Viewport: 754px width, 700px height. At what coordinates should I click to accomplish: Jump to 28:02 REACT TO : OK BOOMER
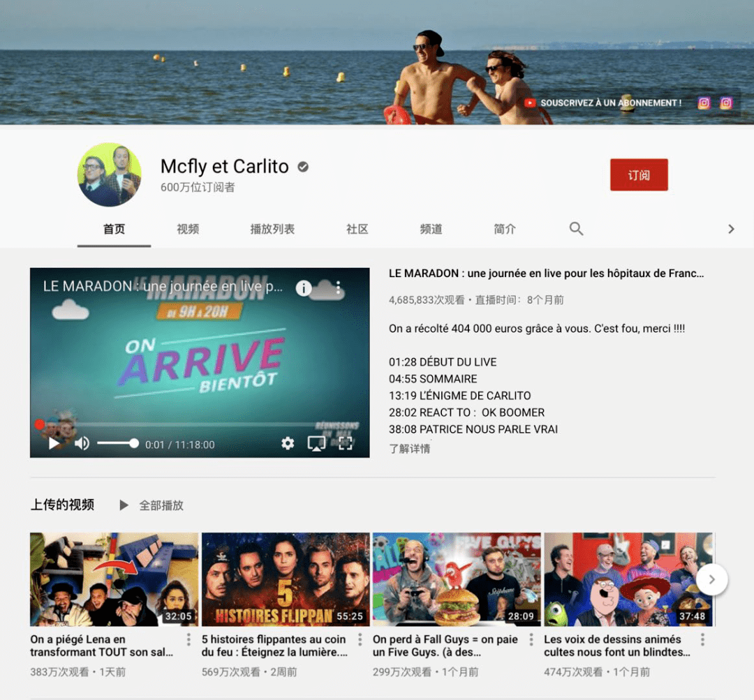(466, 412)
